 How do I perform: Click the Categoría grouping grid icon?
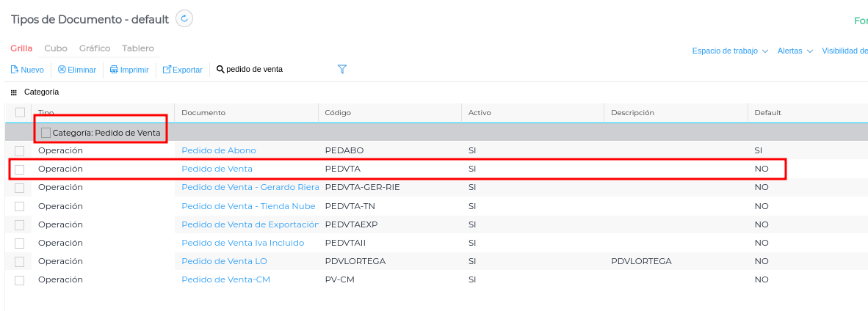[x=14, y=92]
